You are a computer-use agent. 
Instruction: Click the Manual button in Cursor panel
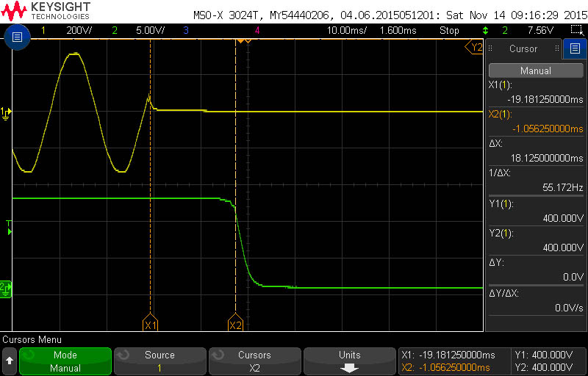536,70
